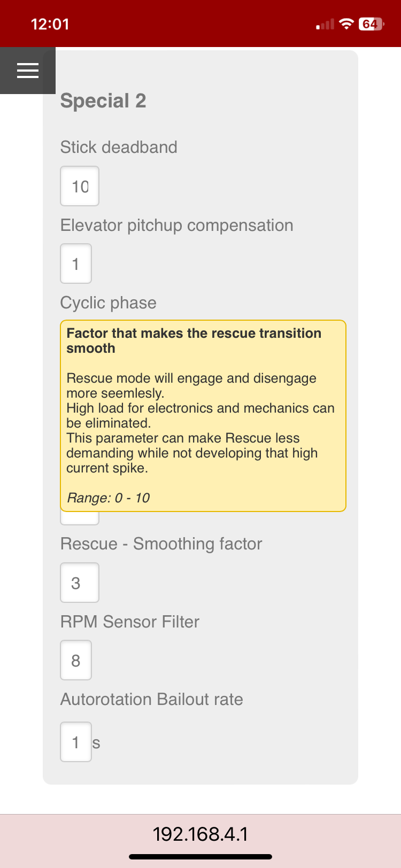Click the RPM Sensor Filter label
Image resolution: width=401 pixels, height=868 pixels.
pyautogui.click(x=130, y=622)
